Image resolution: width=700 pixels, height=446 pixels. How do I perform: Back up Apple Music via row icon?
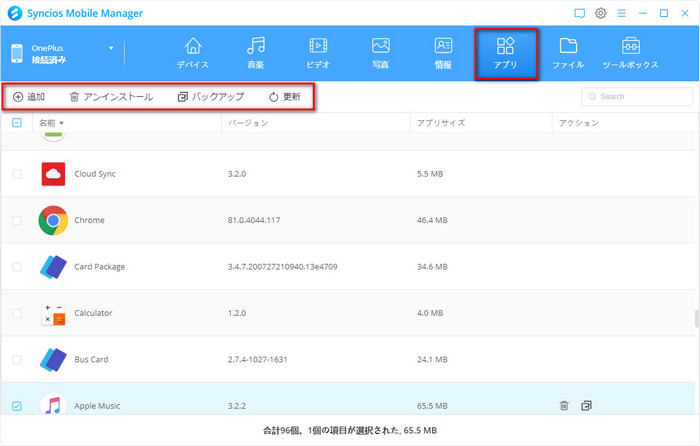tap(587, 405)
